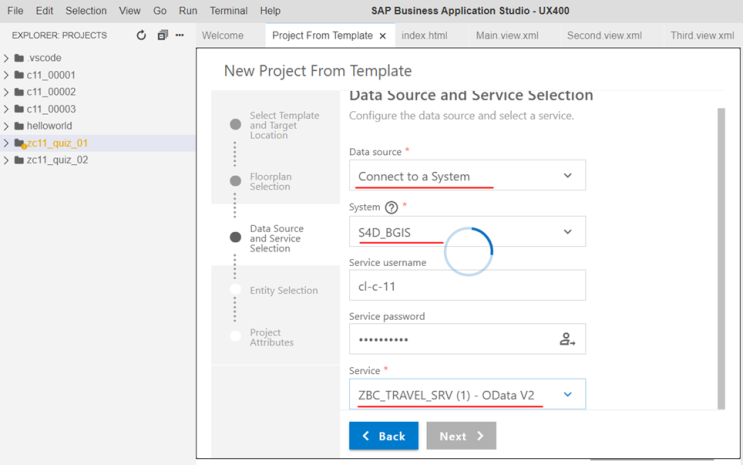Open Explorer more actions menu
This screenshot has width=743, height=465.
(180, 35)
